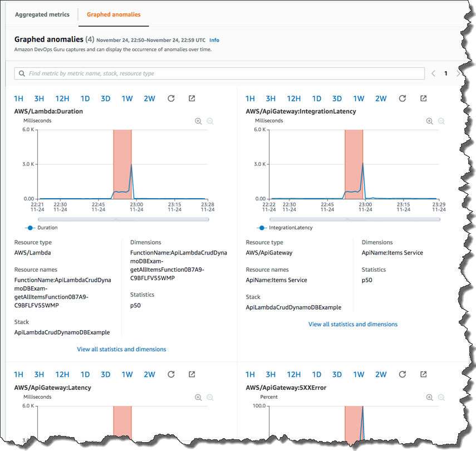Toggle the IntegrationLatency legend entry

click(284, 228)
